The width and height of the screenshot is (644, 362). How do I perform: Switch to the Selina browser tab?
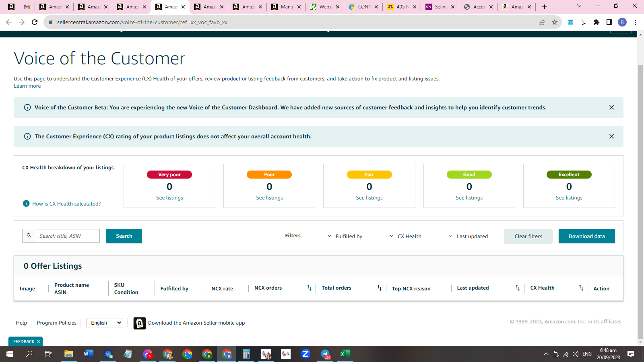click(x=441, y=7)
